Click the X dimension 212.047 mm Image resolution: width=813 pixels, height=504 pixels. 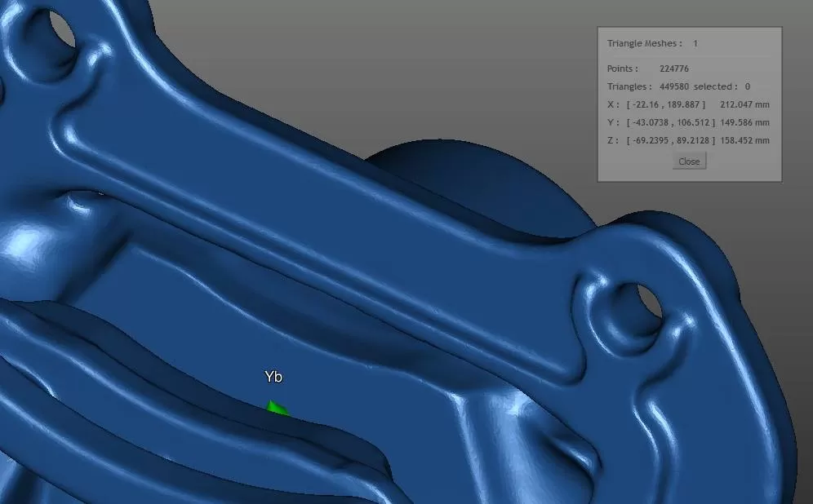(x=745, y=104)
